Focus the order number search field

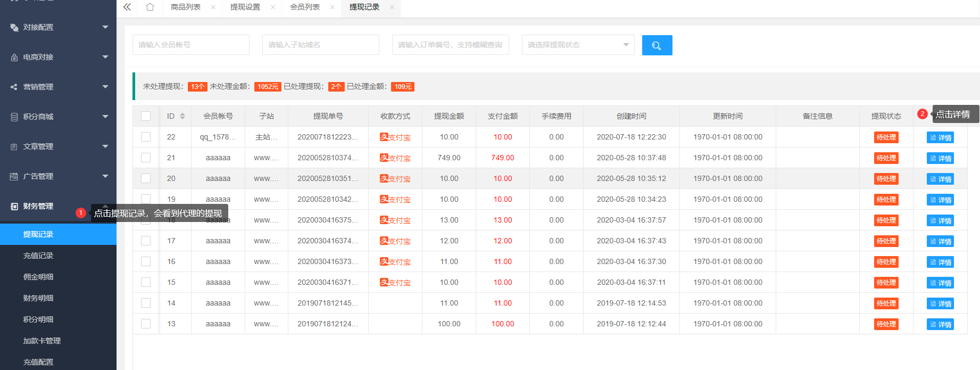pos(451,45)
